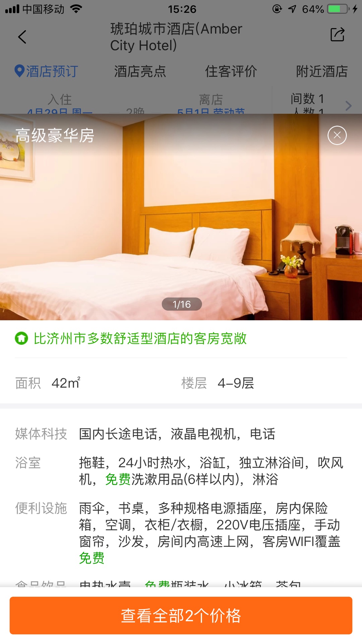Close the room detail popup
Screen dimensions: 362x644
[x=337, y=136]
